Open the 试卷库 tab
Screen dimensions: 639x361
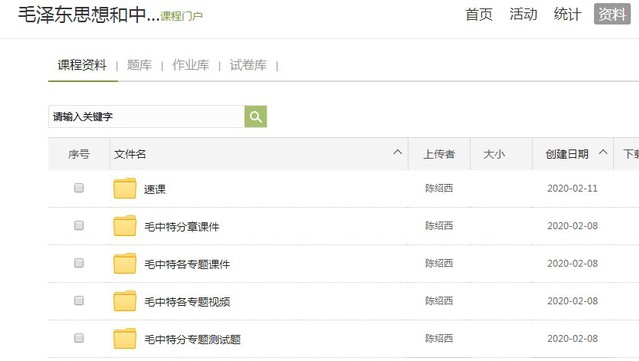248,65
